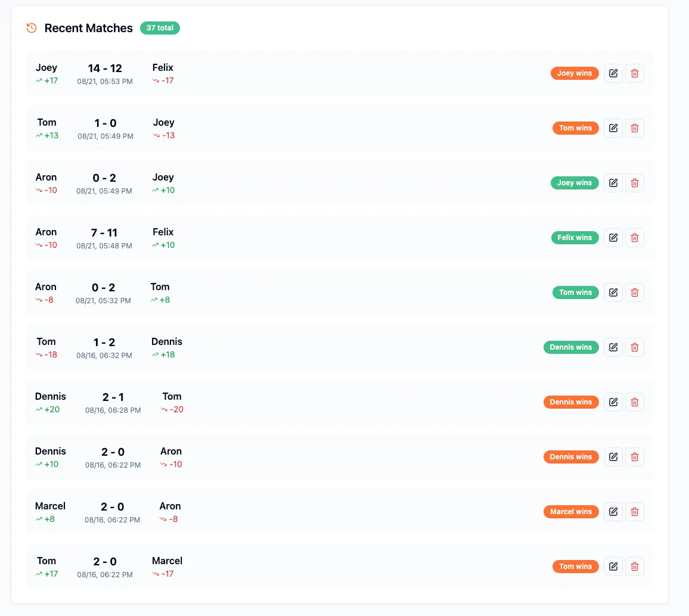Click the Dennis wins badge on the 2-0 match
The image size is (689, 616).
(x=571, y=456)
